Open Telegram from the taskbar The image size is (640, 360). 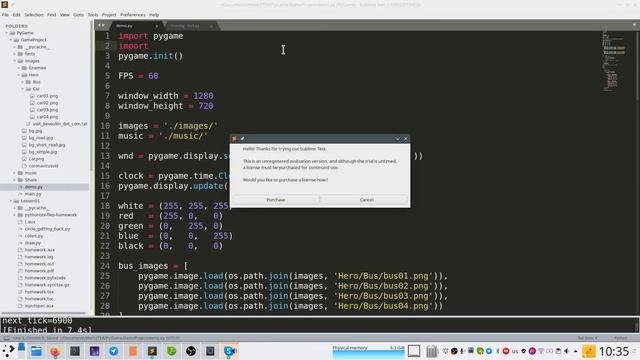pyautogui.click(x=113, y=351)
